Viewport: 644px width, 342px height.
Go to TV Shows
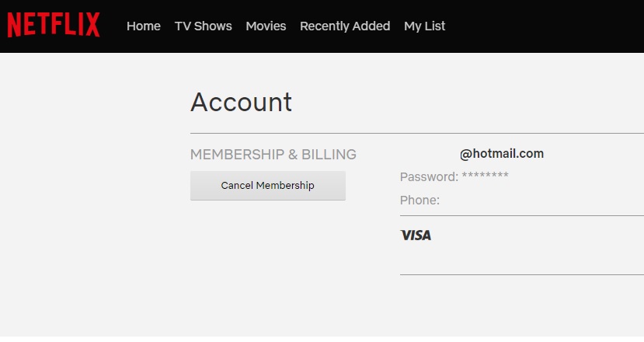point(204,26)
